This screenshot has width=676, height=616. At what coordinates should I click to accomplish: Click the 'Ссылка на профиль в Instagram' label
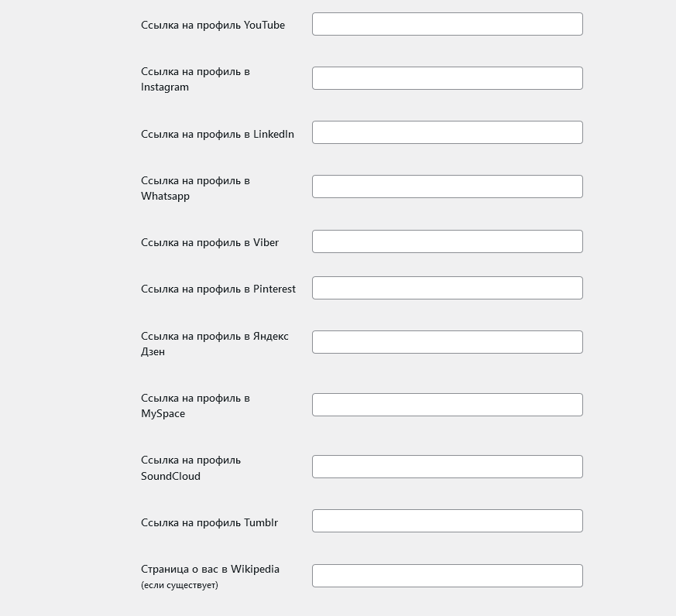(x=195, y=79)
